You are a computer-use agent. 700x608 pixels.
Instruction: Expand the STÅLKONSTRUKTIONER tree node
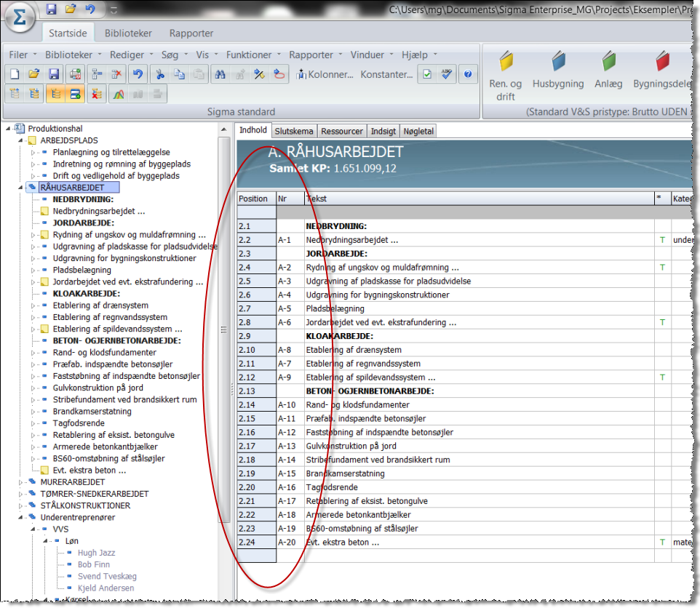pos(20,506)
